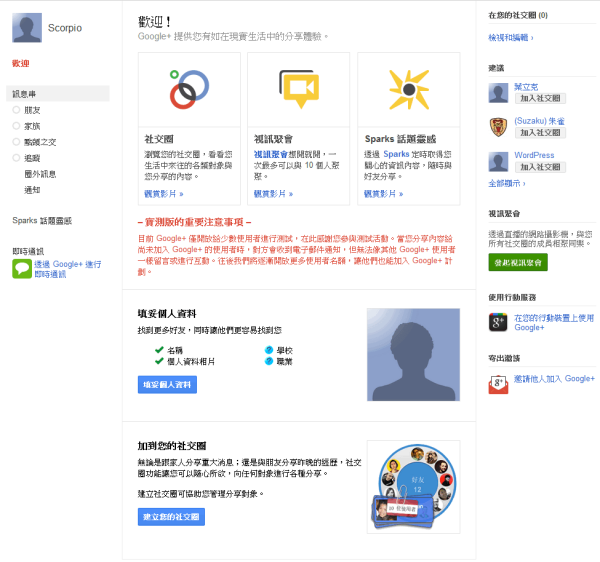Click the yellow Sparks burst icon
Viewport: 600px width, 562px height.
click(409, 90)
